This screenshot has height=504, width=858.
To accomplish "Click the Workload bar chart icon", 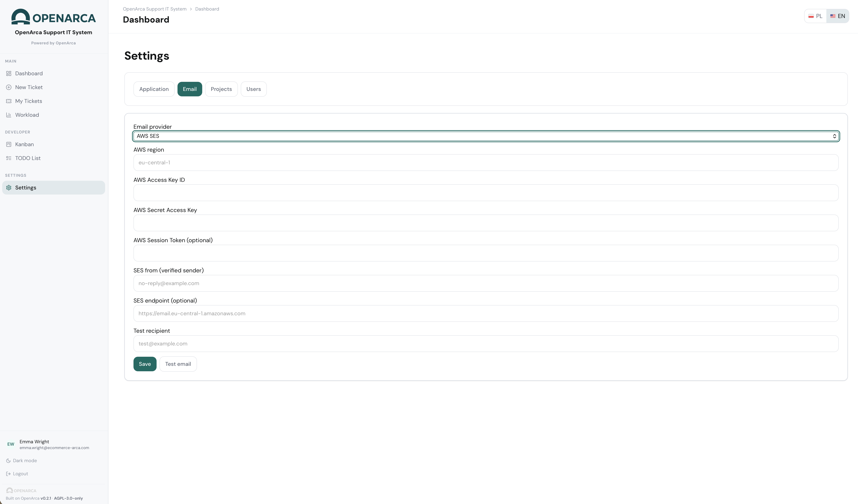I will tap(9, 115).
